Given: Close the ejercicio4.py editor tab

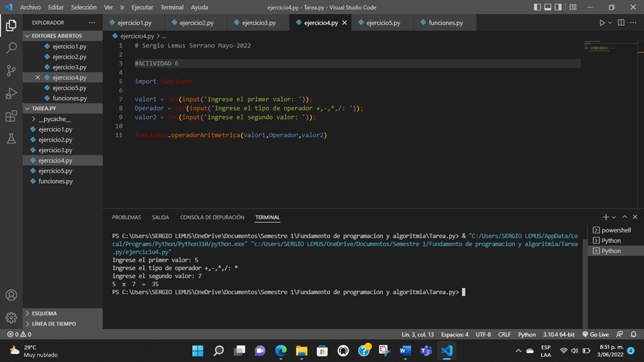Looking at the screenshot, I should pos(345,22).
